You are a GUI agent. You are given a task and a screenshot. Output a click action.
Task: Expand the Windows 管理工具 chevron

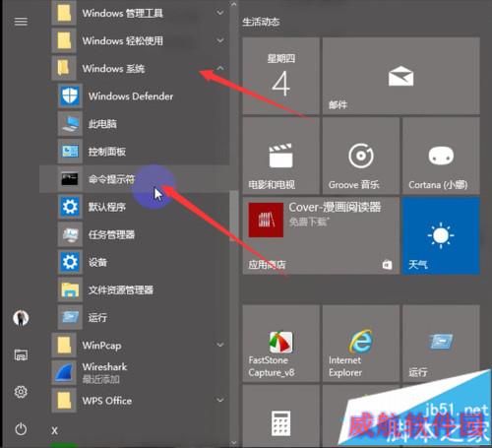point(220,13)
